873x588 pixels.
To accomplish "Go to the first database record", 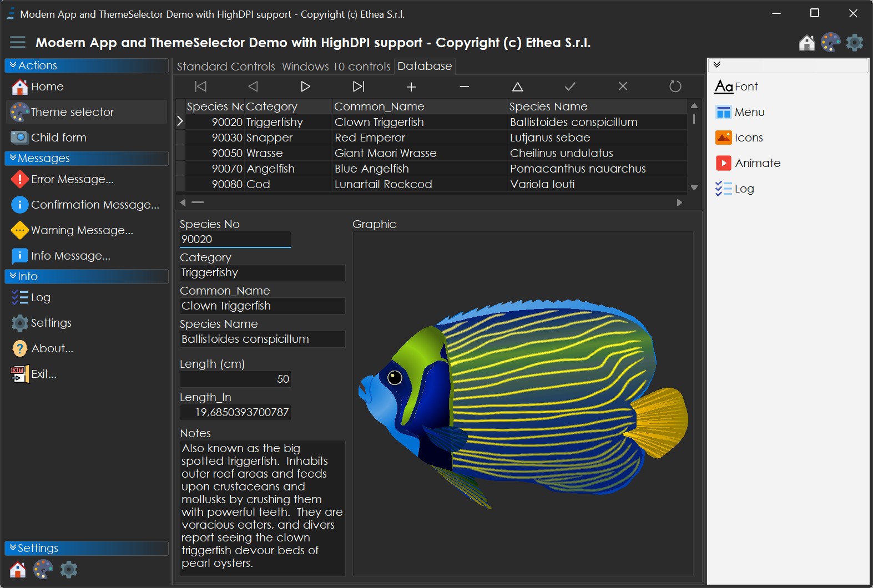I will (x=201, y=87).
